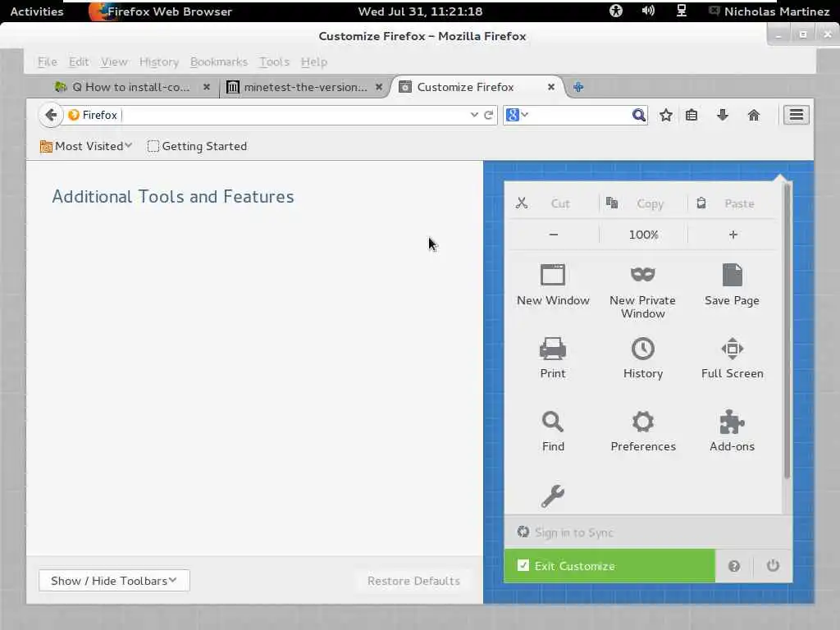The height and width of the screenshot is (630, 840).
Task: Open the network status icon in the top bar
Action: pyautogui.click(x=682, y=11)
